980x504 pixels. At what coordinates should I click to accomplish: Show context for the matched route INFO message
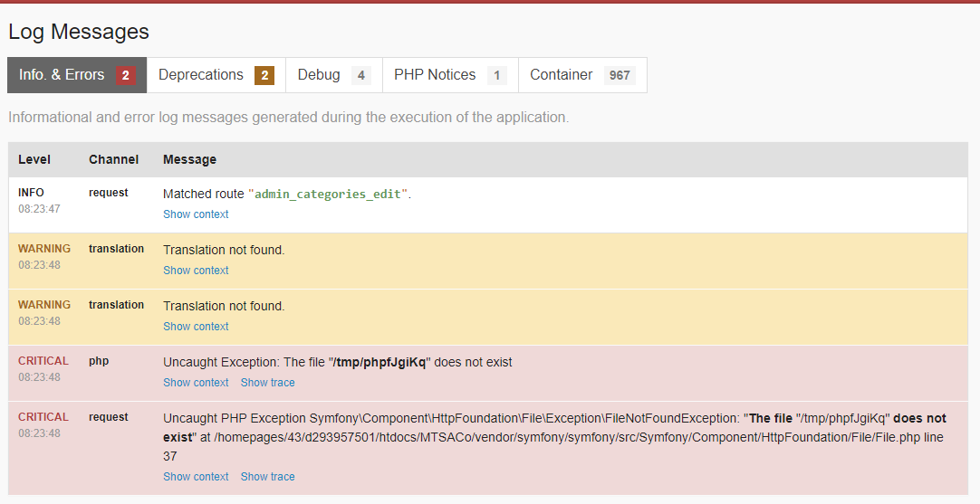tap(196, 214)
